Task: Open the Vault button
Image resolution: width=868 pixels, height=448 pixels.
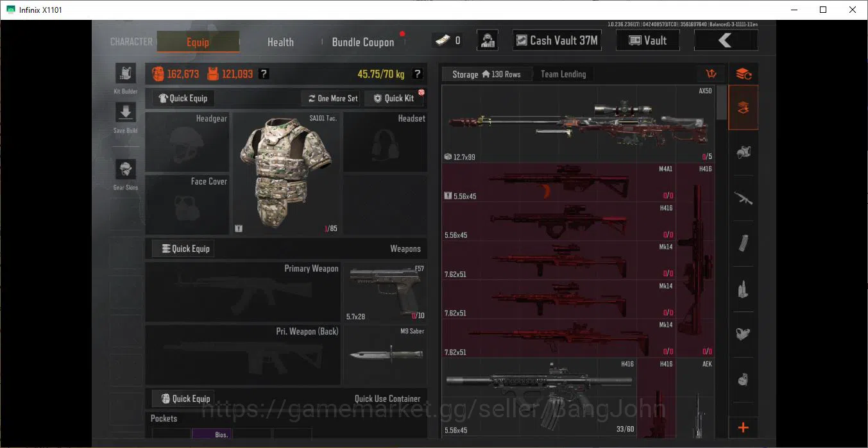Action: (648, 40)
